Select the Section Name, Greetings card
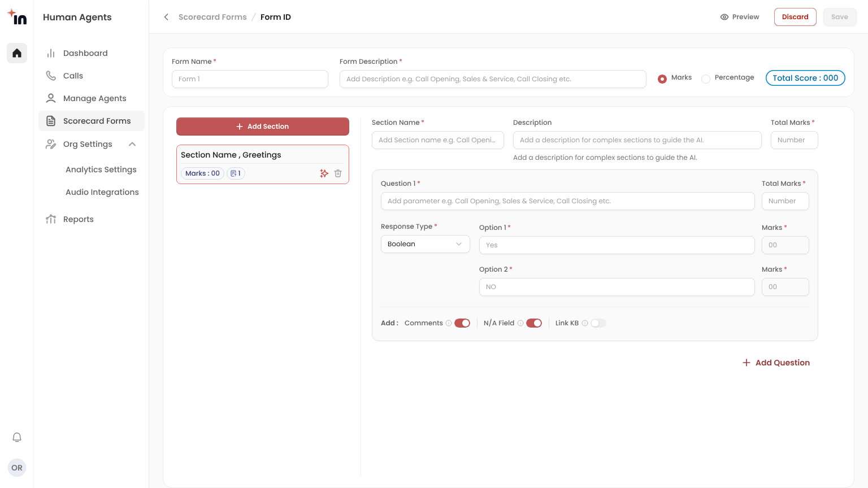This screenshot has width=868, height=488. 263,164
